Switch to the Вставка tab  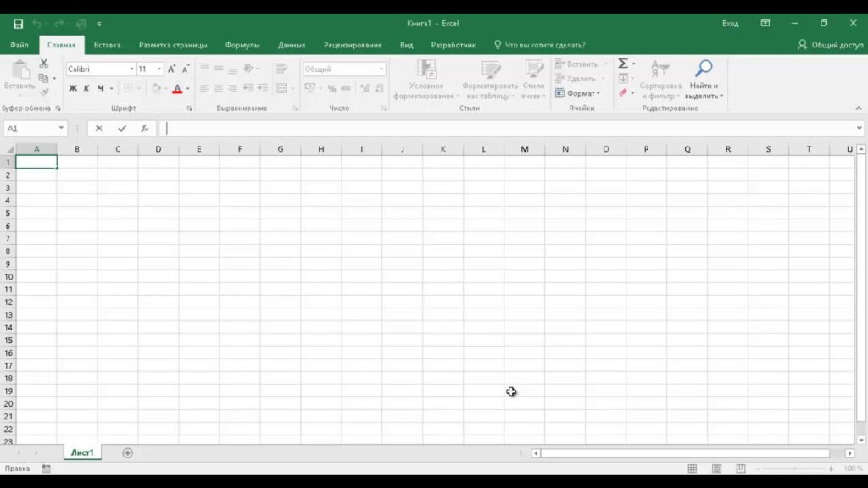pyautogui.click(x=107, y=45)
